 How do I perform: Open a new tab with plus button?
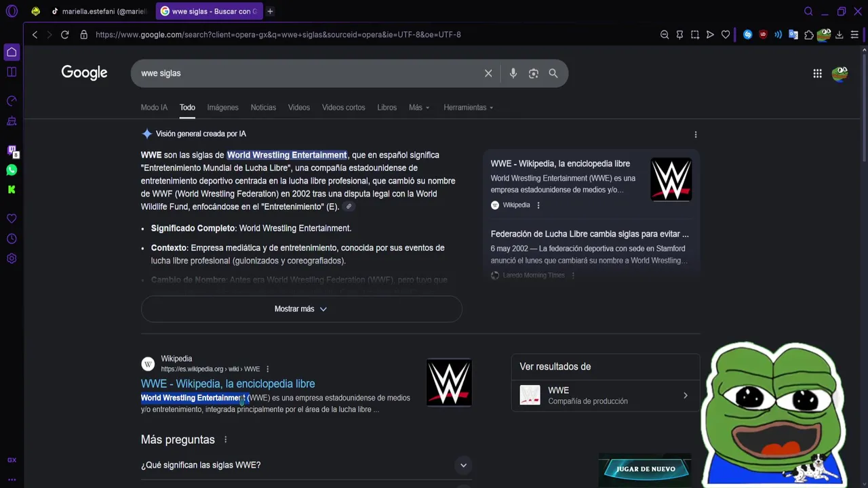pos(270,11)
